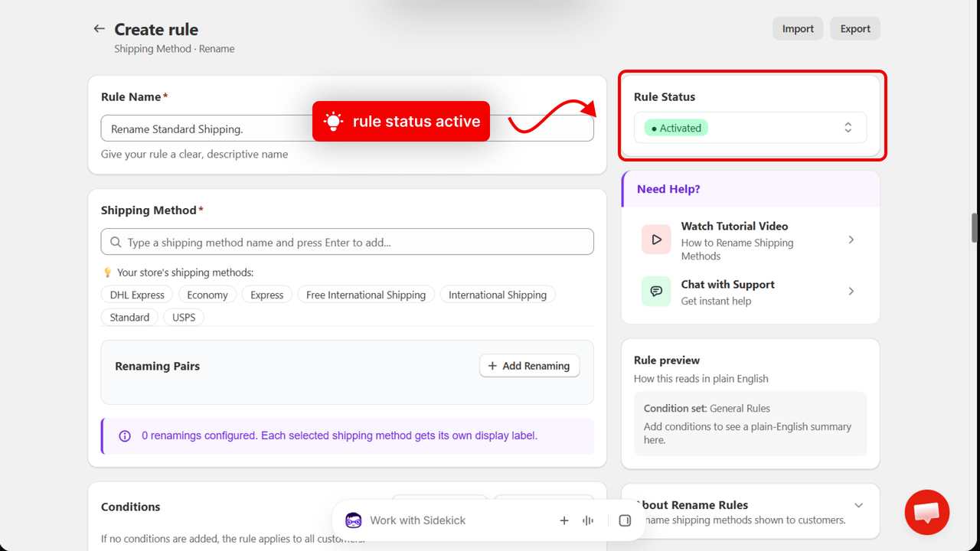Click the "Conditions" section heading
Screen dimensions: 980x551
click(131, 507)
